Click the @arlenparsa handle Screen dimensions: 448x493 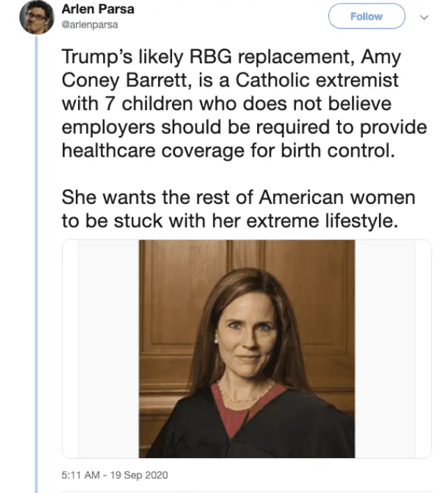pyautogui.click(x=90, y=24)
